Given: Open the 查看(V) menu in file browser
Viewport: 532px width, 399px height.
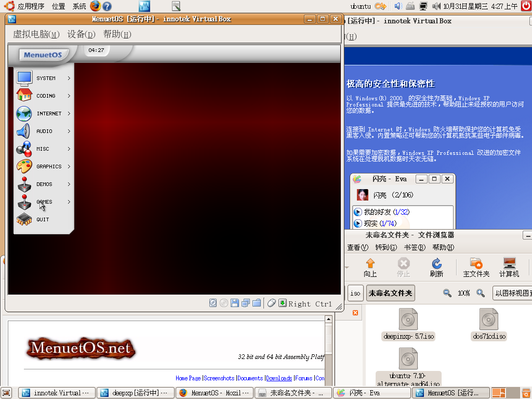Looking at the screenshot, I should (x=357, y=247).
